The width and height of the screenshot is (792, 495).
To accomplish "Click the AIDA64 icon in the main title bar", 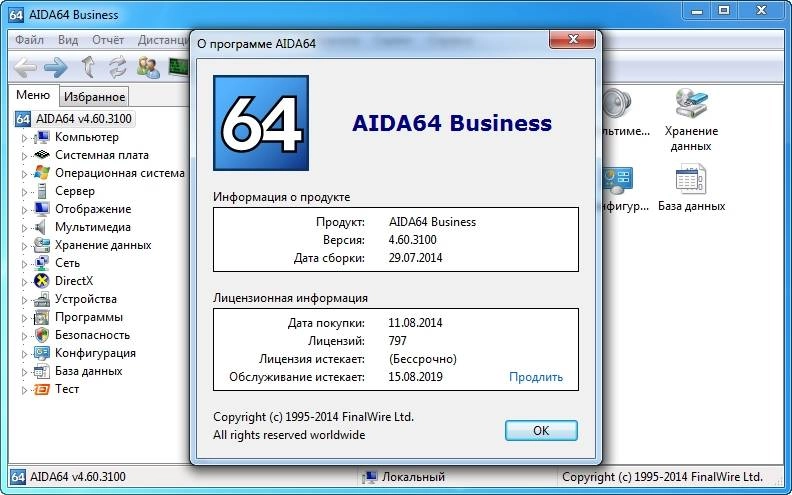I will [x=16, y=14].
